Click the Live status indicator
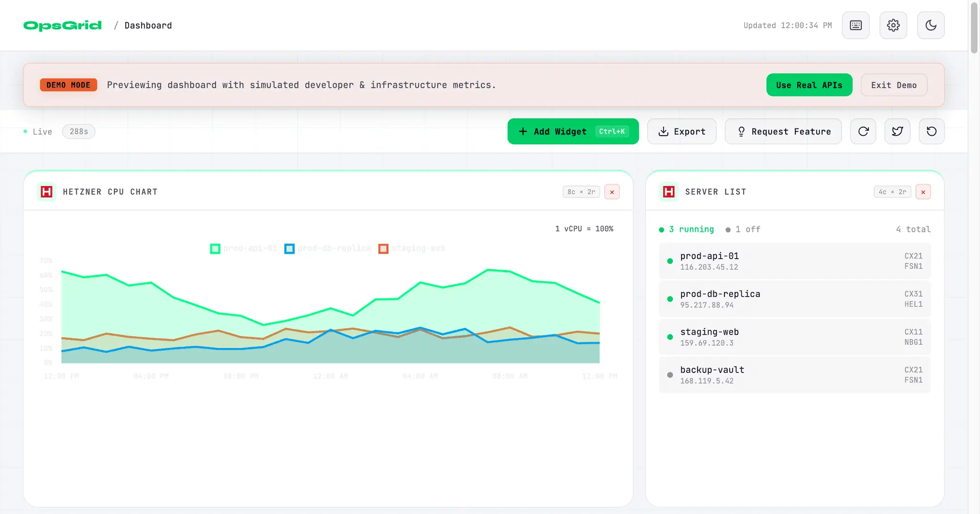 pyautogui.click(x=38, y=131)
